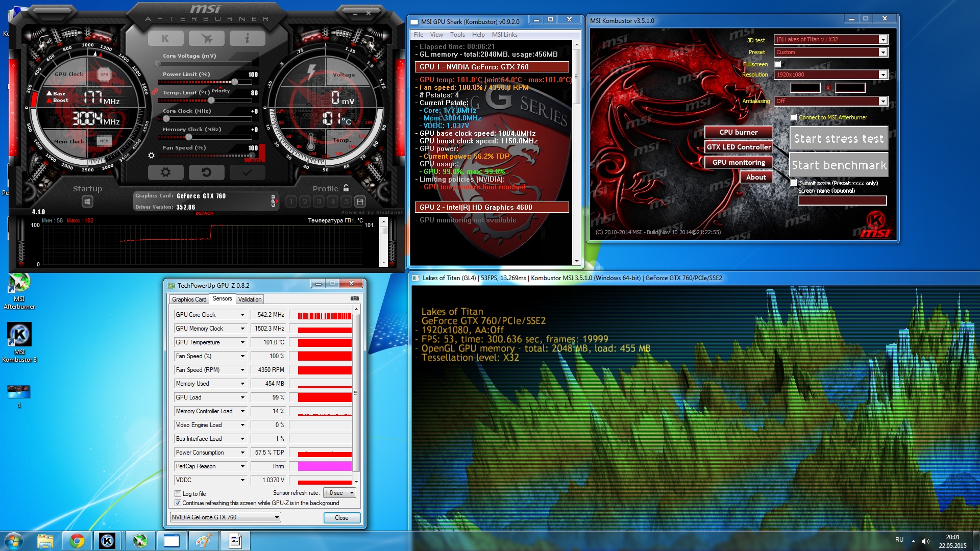This screenshot has height=551, width=980.
Task: Enable the Fullscreen checkbox in Kombustor
Action: (x=778, y=64)
